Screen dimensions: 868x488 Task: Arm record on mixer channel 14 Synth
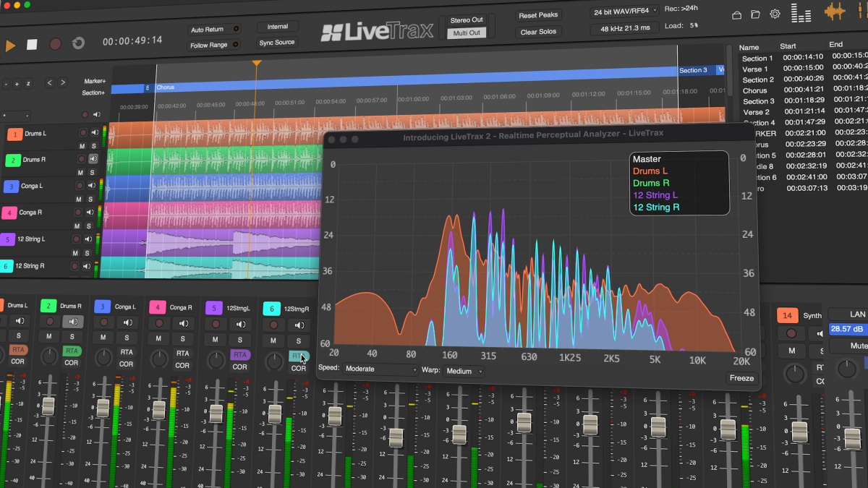click(792, 333)
